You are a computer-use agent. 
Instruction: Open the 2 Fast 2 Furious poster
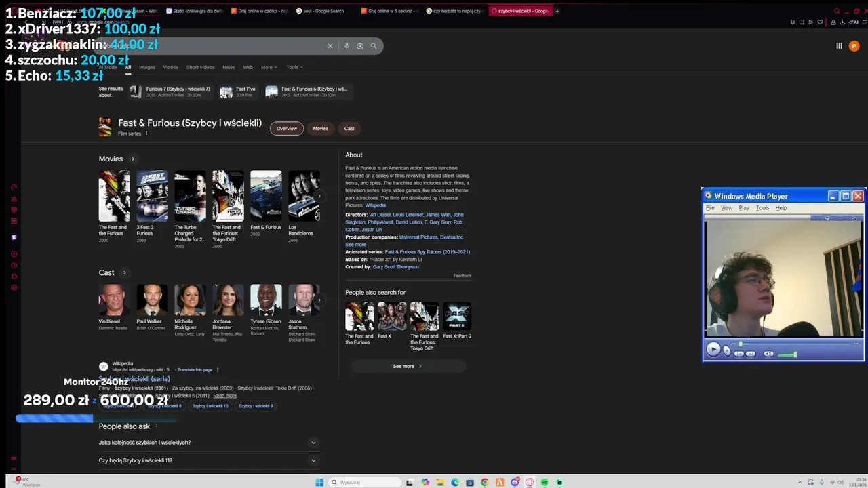coord(152,196)
